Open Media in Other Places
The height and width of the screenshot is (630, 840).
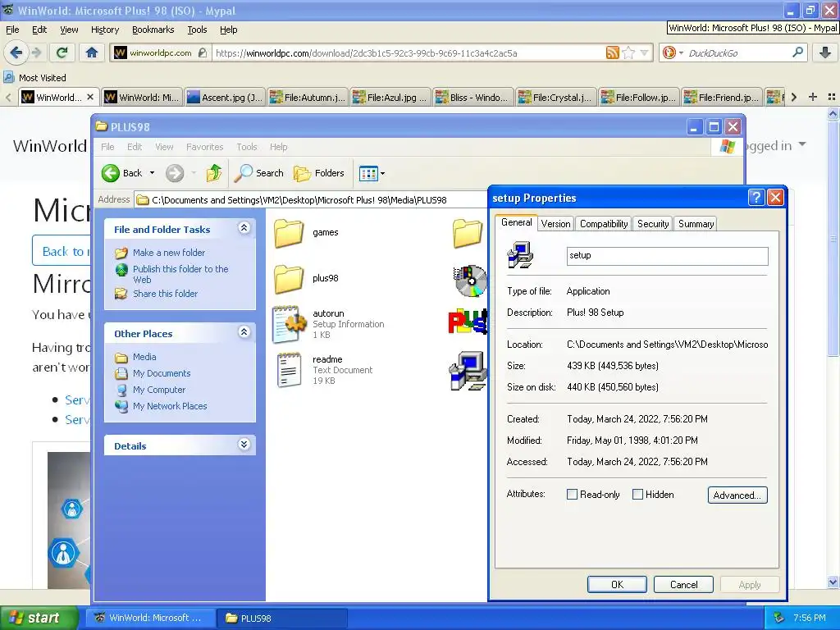coord(144,357)
